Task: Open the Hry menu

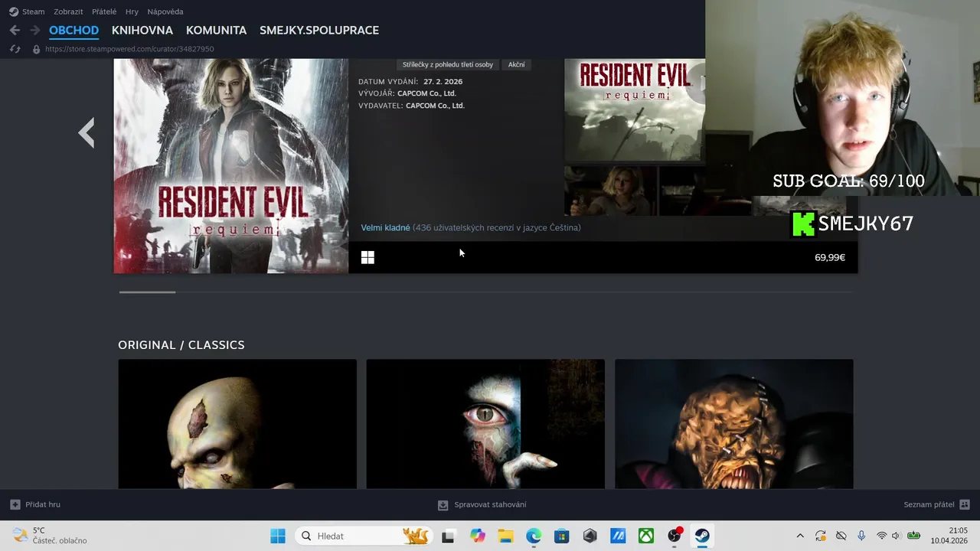Action: tap(132, 11)
